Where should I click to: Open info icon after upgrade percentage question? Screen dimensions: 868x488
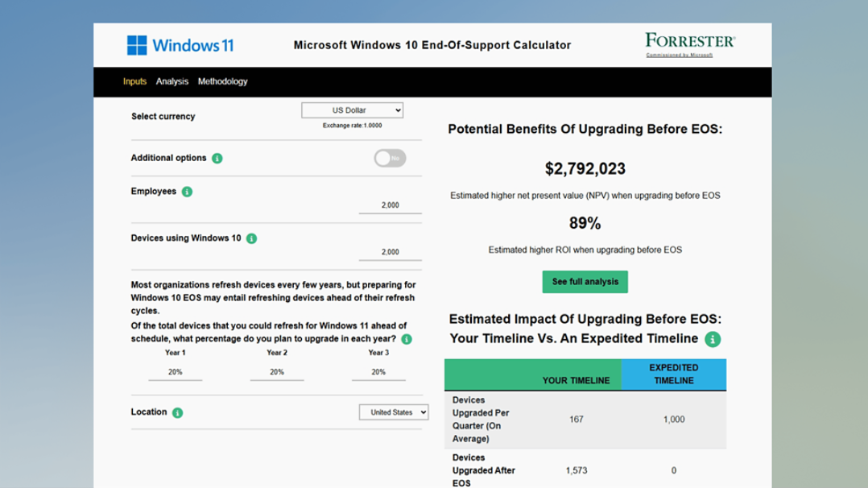point(407,339)
